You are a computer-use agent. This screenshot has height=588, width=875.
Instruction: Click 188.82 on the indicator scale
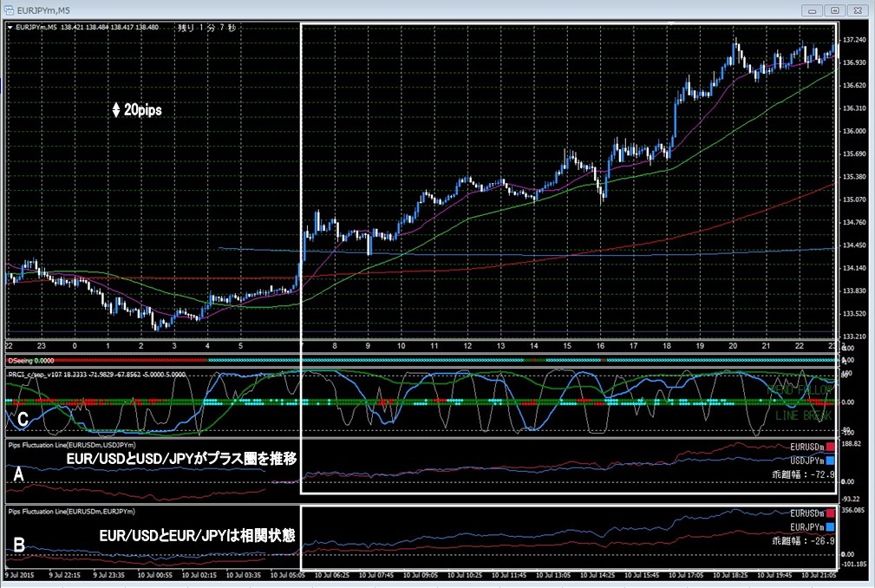coord(852,444)
